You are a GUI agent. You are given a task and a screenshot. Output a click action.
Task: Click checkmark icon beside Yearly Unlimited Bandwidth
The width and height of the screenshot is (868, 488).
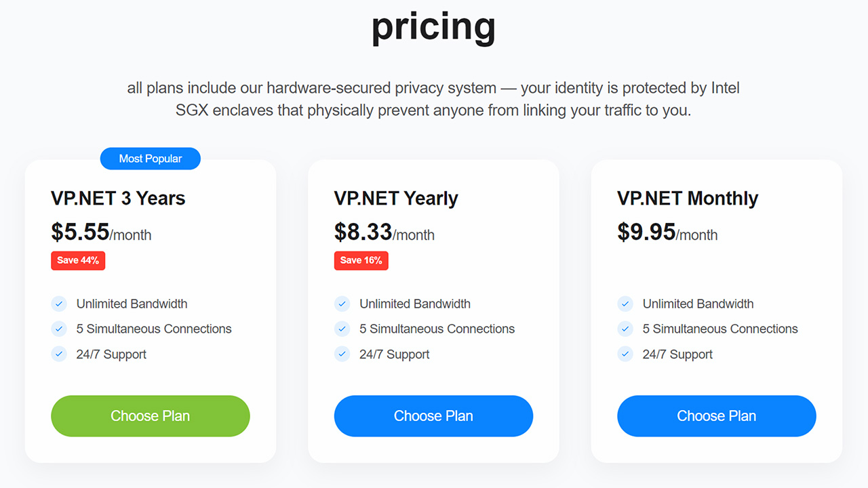coord(342,304)
